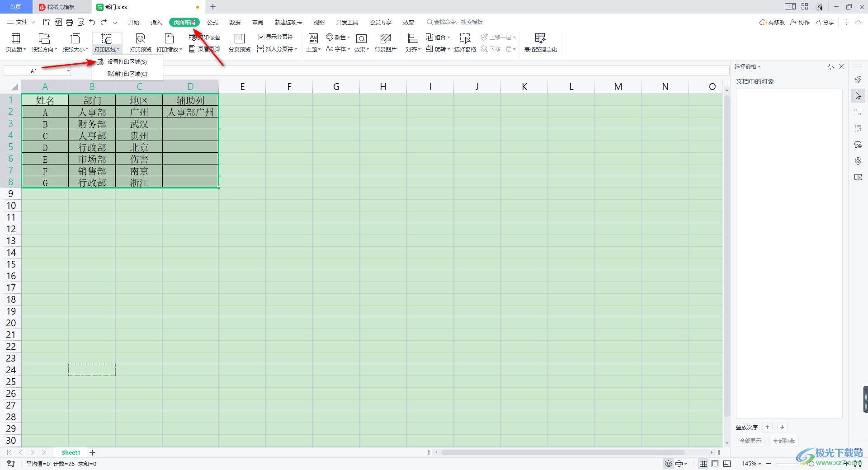Open the 打印标题 print titles button
Viewport: 868px width, 470px height.
pos(205,37)
